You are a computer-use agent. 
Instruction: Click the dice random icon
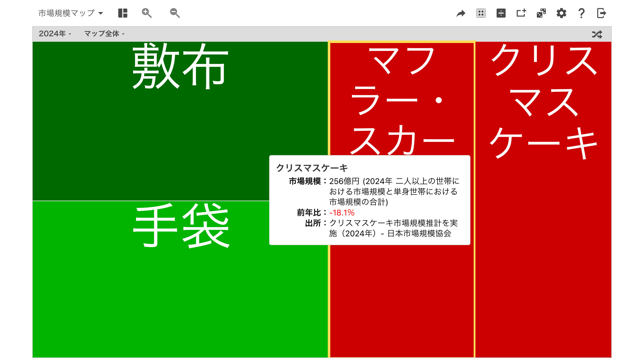(x=541, y=13)
